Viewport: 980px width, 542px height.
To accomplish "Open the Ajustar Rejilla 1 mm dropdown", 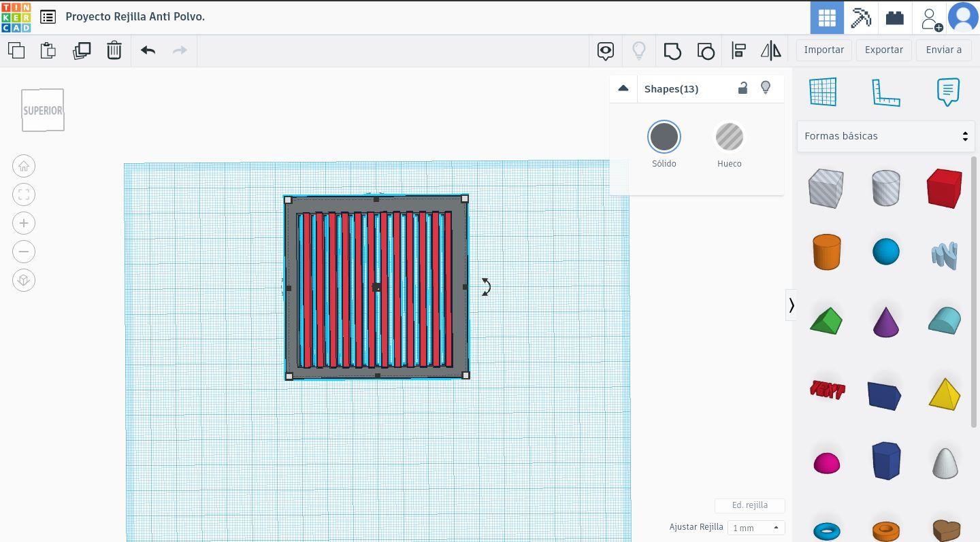I will (x=755, y=528).
